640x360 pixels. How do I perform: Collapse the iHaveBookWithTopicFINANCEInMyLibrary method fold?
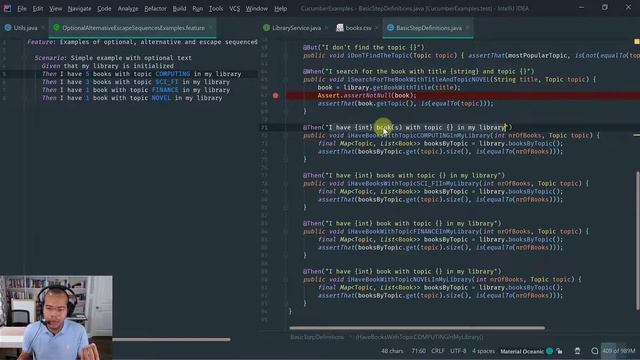pyautogui.click(x=285, y=231)
